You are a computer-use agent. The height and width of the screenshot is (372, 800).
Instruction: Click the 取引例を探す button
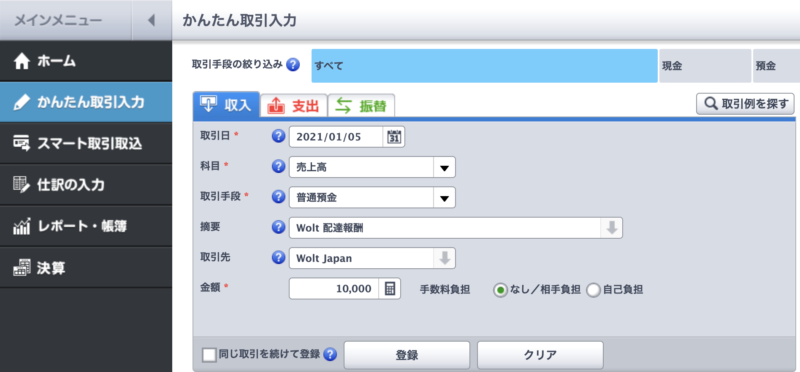coord(745,104)
